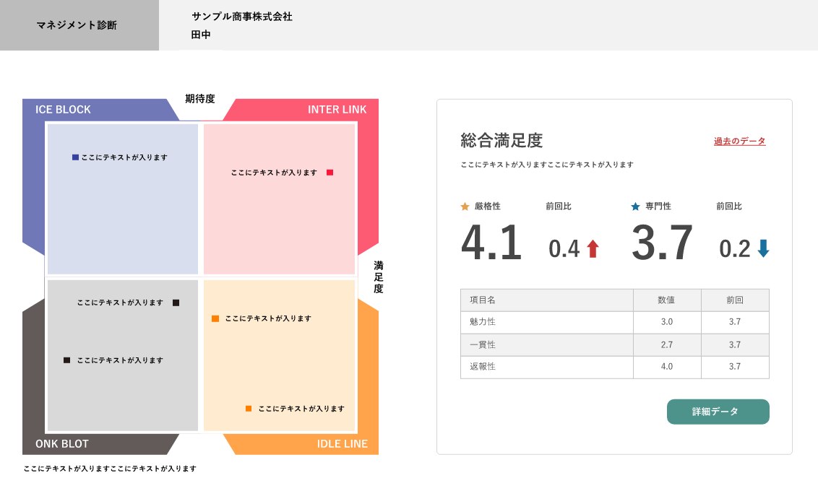This screenshot has width=818, height=504.
Task: Click the upper orange marker in the orange quadrant
Action: click(215, 318)
